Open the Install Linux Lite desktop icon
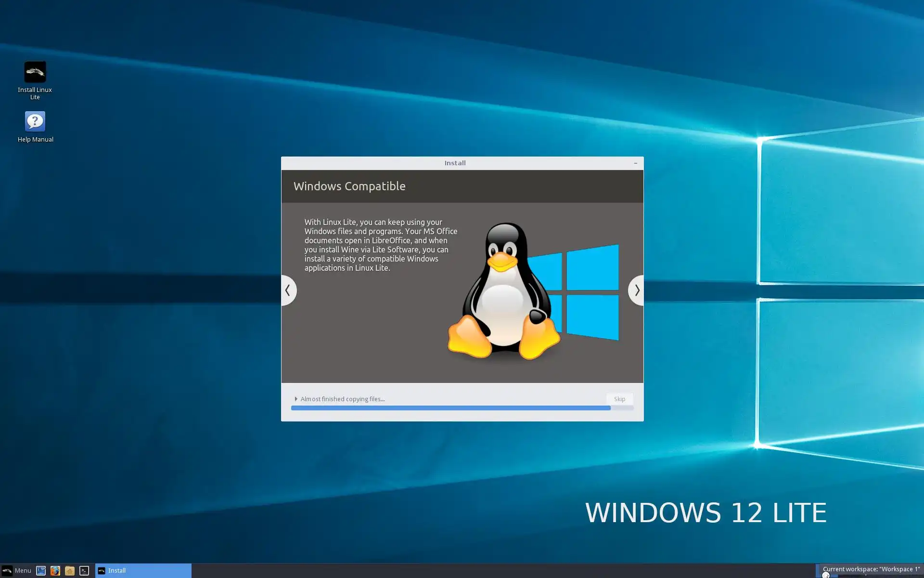The image size is (924, 578). click(x=35, y=72)
